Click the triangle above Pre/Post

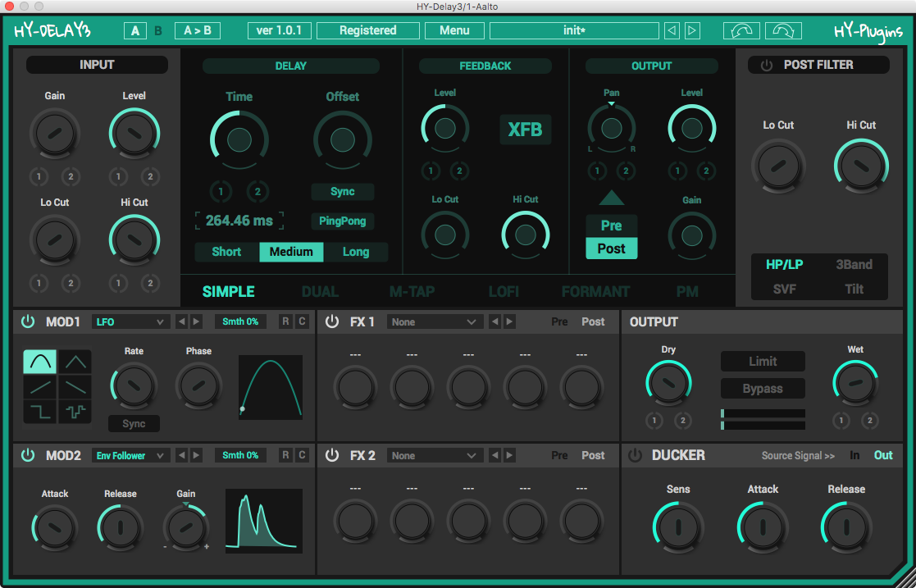point(611,198)
